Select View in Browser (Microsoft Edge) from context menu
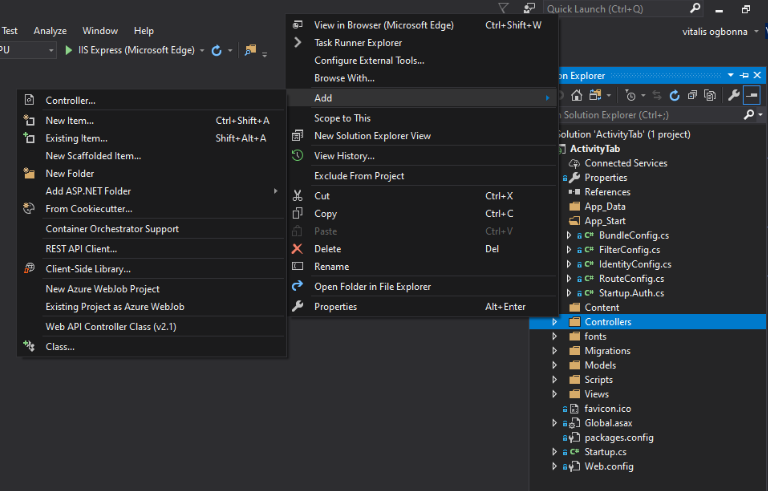This screenshot has height=491, width=768. [422, 25]
